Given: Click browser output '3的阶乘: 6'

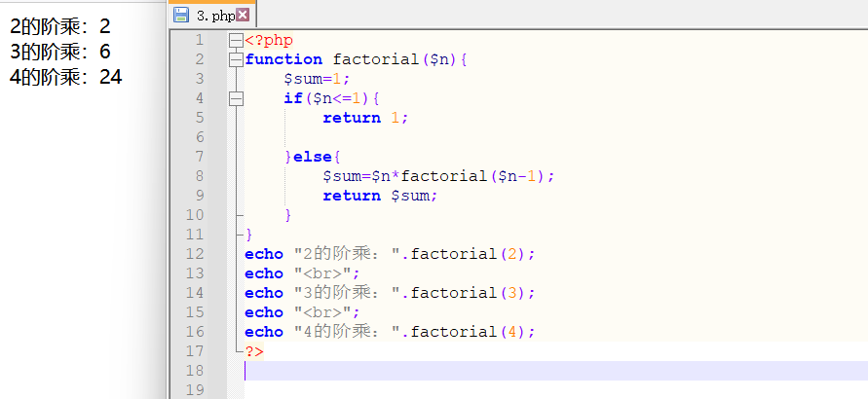Looking at the screenshot, I should pos(60,52).
